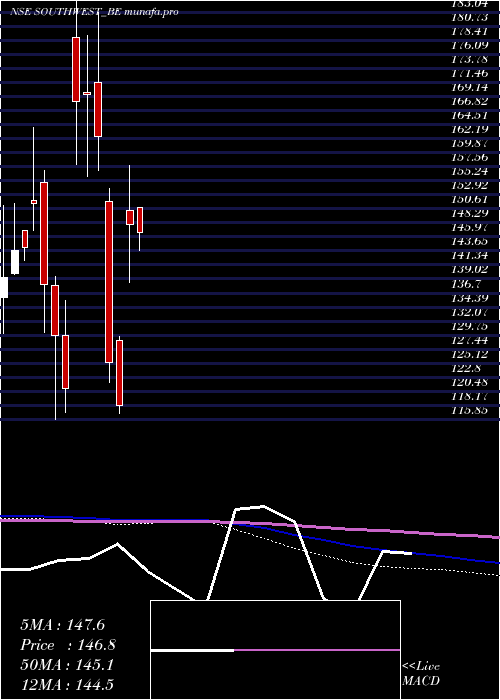Click the 134.39 price axis label
Image resolution: width=500 pixels, height=700 pixels.
pos(471,298)
